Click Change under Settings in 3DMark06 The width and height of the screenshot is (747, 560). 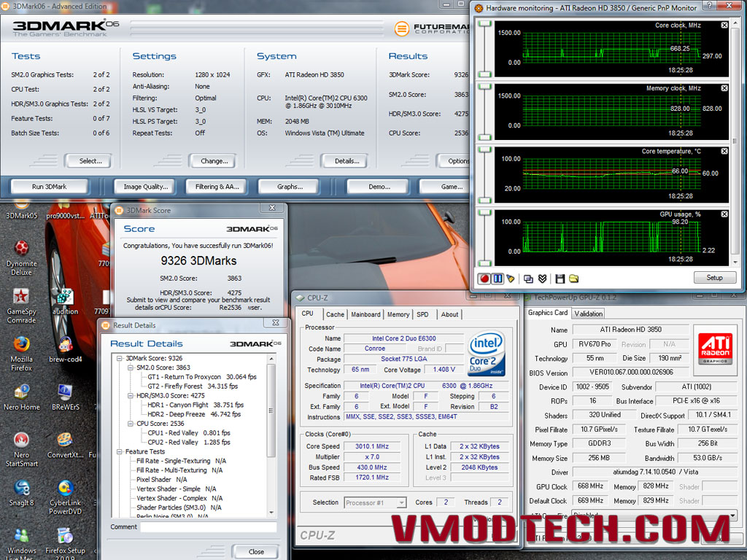point(214,161)
